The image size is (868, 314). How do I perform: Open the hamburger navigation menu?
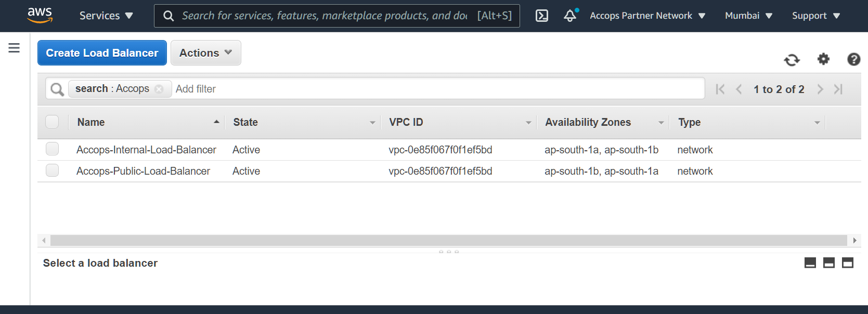(14, 48)
